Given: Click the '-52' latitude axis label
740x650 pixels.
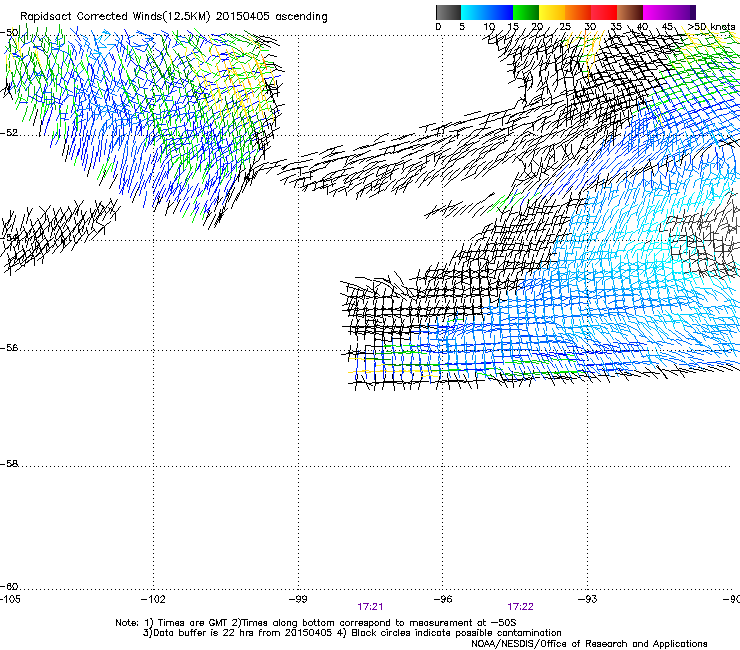Looking at the screenshot, I should pos(9,133).
